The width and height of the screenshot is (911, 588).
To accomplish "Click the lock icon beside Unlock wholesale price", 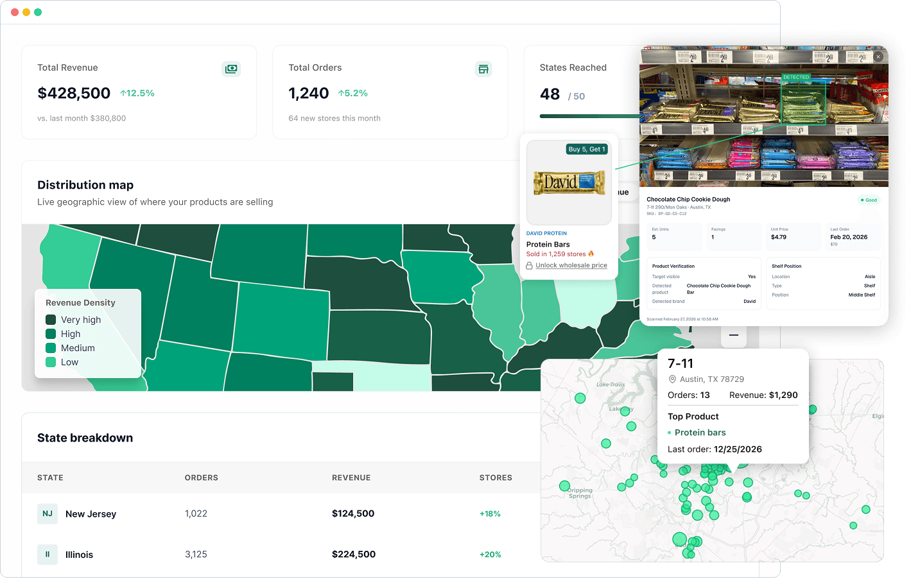I will pos(529,265).
